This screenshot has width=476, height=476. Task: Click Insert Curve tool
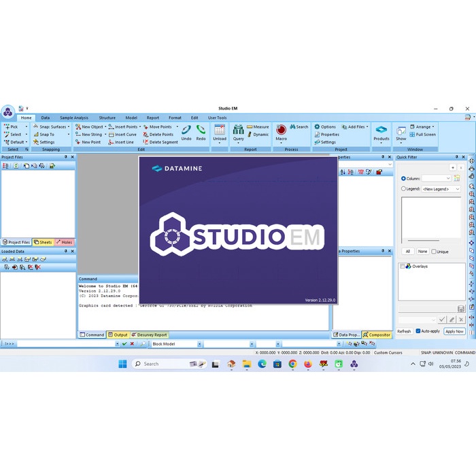(x=122, y=134)
